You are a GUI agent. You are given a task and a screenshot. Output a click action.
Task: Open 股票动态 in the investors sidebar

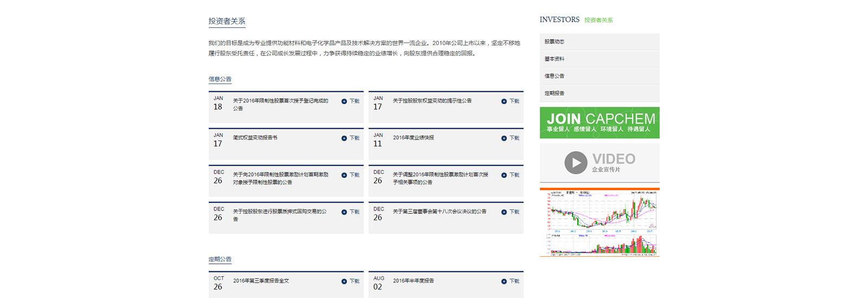coord(554,42)
